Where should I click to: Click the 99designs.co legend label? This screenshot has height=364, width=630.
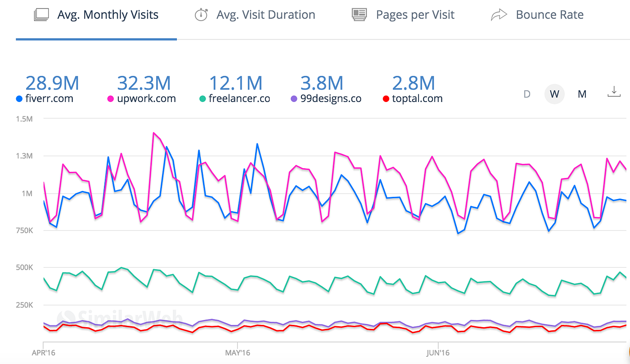click(x=331, y=99)
